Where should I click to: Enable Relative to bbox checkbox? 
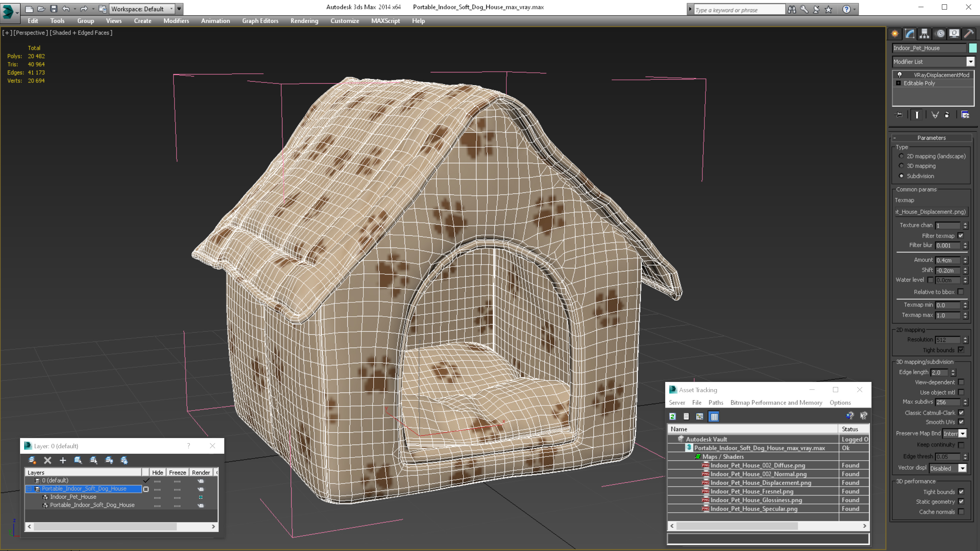tap(961, 292)
